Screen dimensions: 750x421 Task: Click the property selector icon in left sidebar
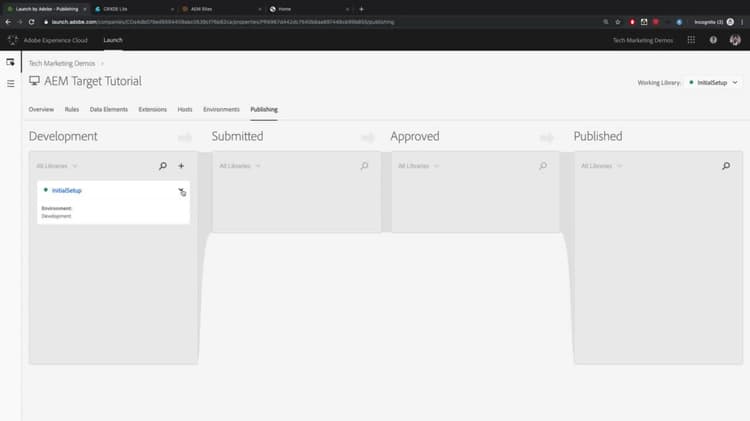(11, 62)
